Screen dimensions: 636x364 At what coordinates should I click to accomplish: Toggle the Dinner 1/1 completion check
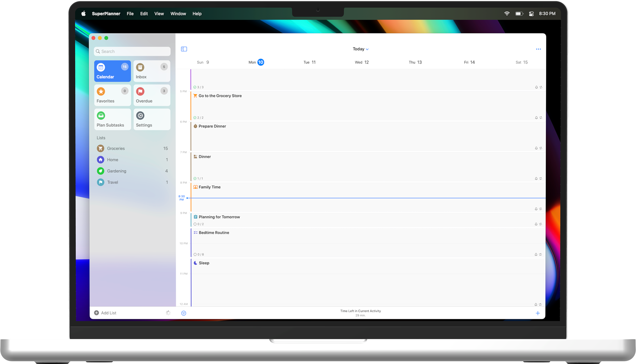[195, 179]
